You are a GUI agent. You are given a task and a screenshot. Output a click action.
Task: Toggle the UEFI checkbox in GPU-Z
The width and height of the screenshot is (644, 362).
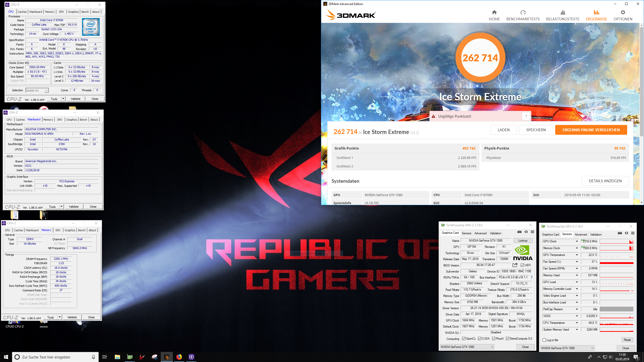click(522, 265)
